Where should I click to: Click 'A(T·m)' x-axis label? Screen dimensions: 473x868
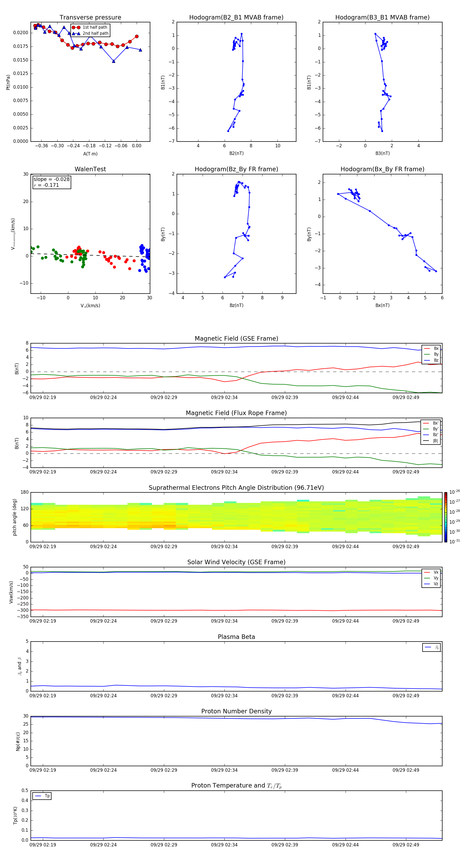(90, 154)
